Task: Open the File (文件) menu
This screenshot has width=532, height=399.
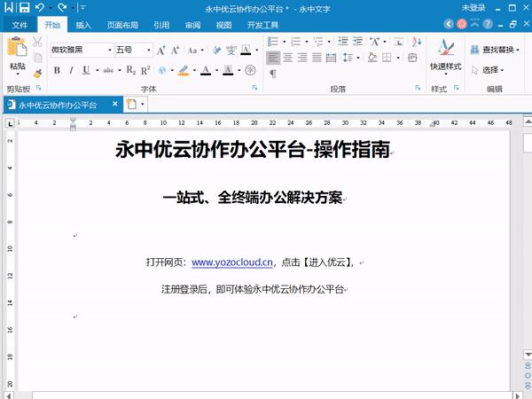Action: click(x=20, y=25)
